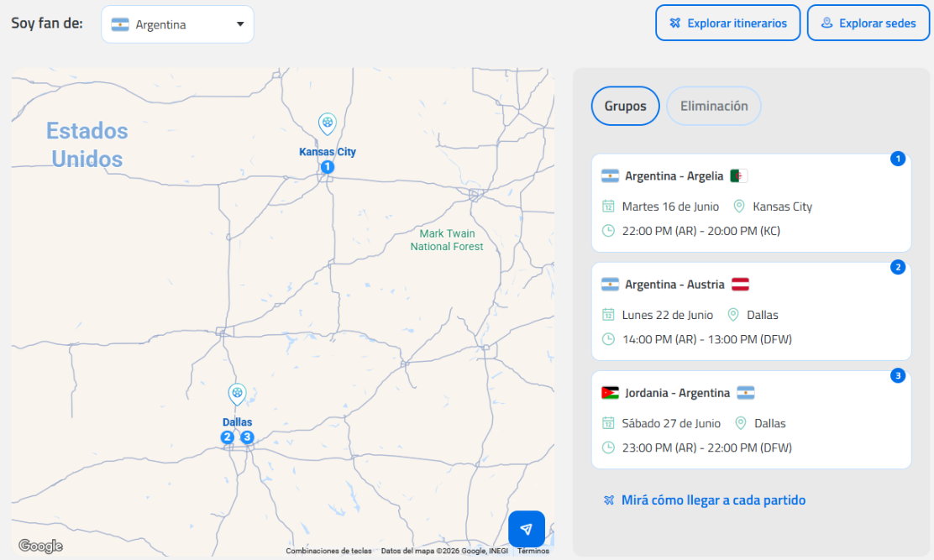
Task: Click the Argentina flag in the Austria match card
Action: tap(610, 285)
